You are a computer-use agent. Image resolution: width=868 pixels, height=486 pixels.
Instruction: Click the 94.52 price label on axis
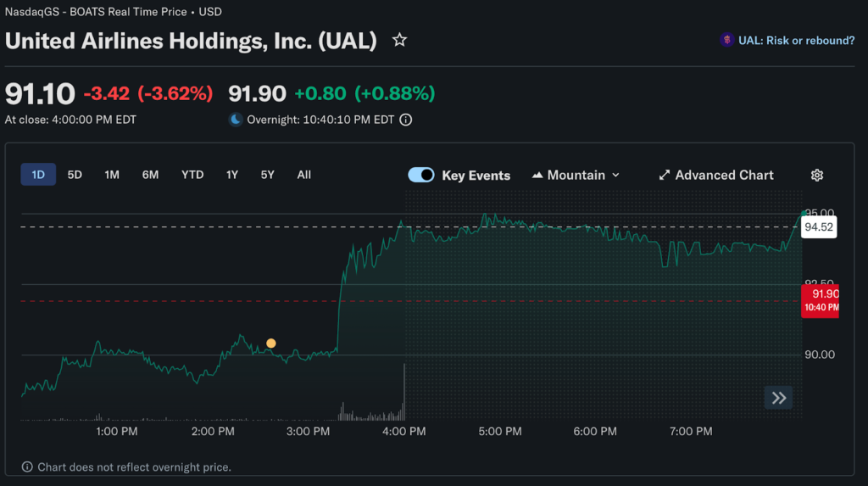tap(819, 227)
